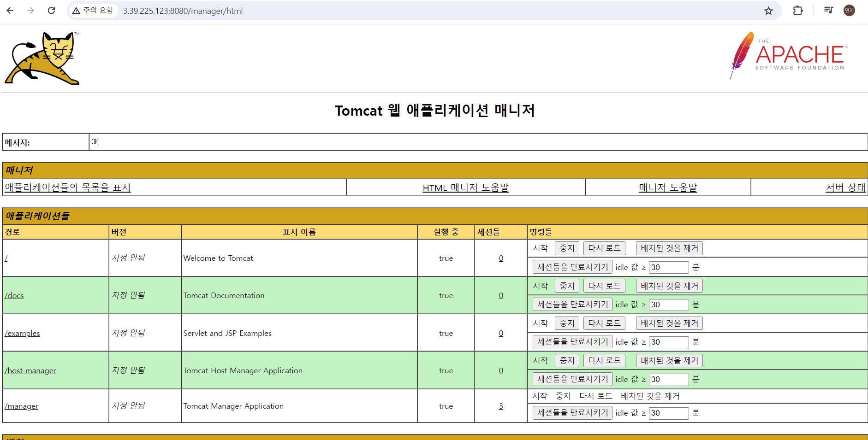Reload the Tomcat manager page
The width and height of the screenshot is (868, 440).
pos(51,11)
